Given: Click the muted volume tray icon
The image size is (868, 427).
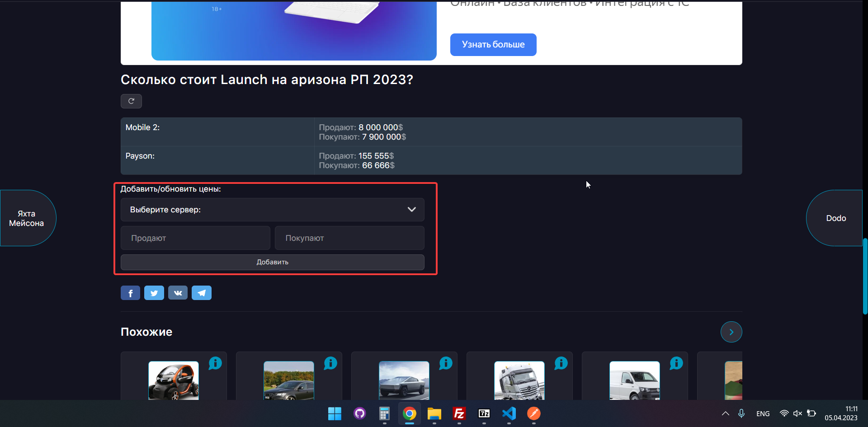Looking at the screenshot, I should tap(798, 413).
